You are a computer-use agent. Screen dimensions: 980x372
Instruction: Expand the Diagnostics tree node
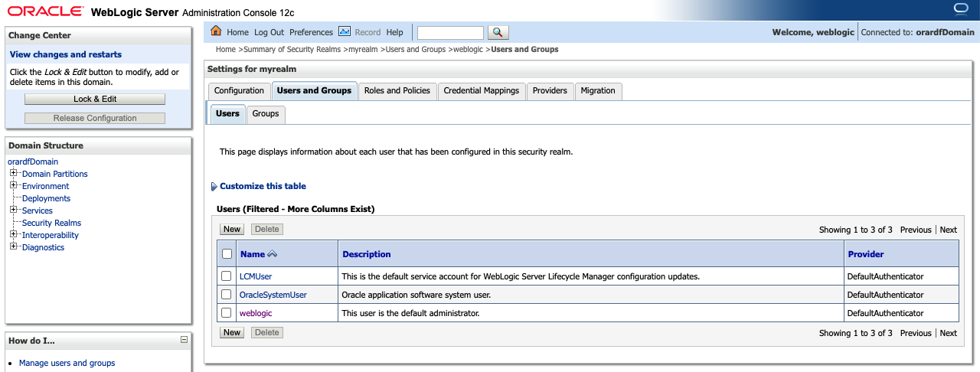(x=14, y=247)
